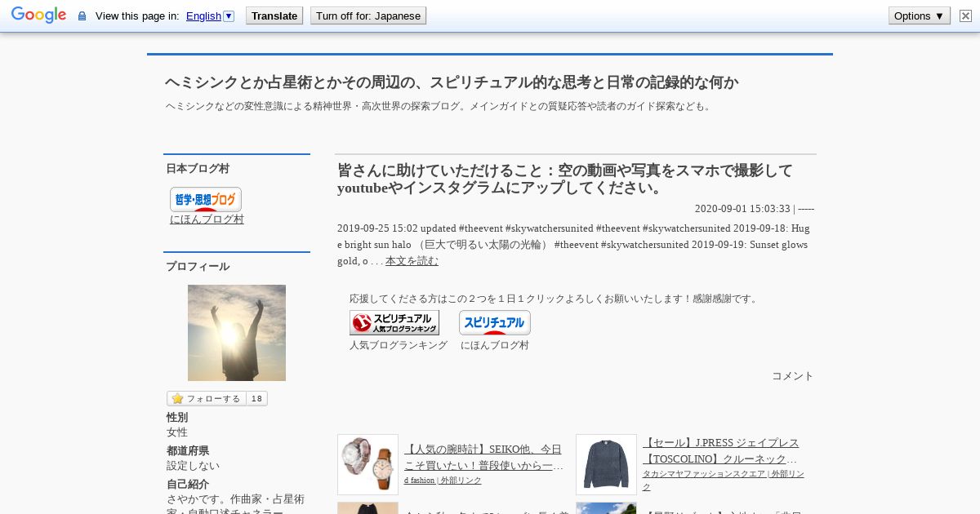Image resolution: width=980 pixels, height=514 pixels.
Task: Click the wristwatch ad thumbnail
Action: click(x=367, y=464)
